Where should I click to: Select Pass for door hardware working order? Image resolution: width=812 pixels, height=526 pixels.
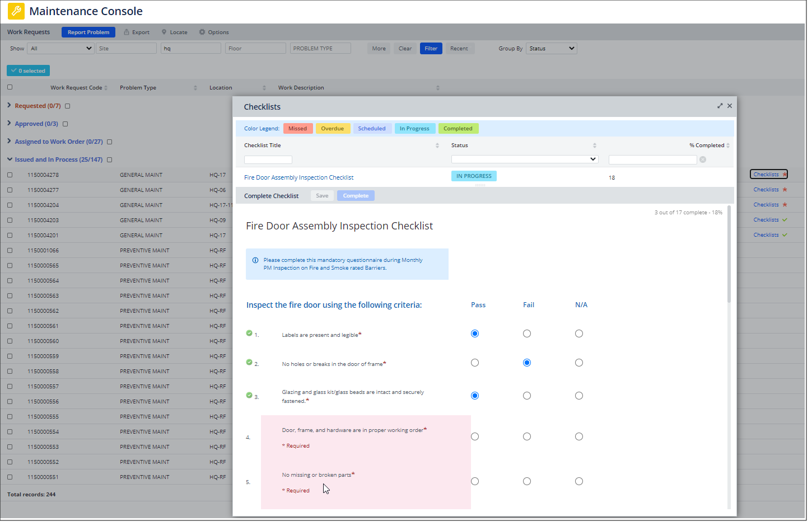[475, 436]
